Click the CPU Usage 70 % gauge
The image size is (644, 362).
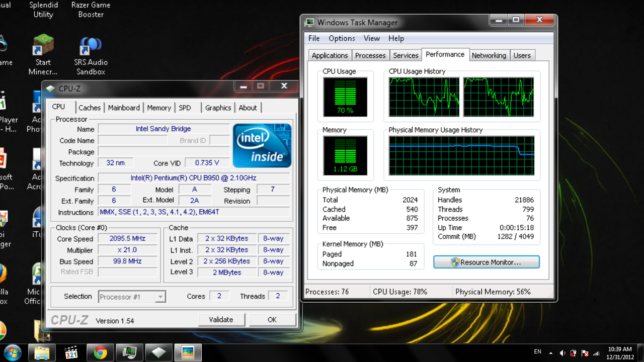pyautogui.click(x=345, y=97)
